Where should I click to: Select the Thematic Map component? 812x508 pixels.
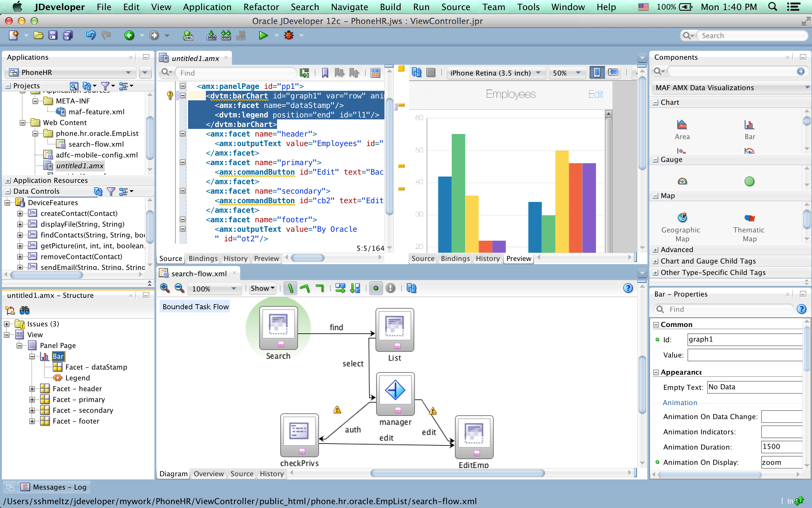(x=749, y=218)
